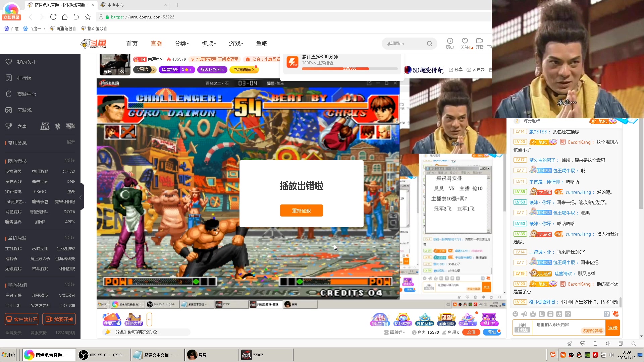Open a new browser tab with plus
This screenshot has height=362, width=644.
[177, 5]
